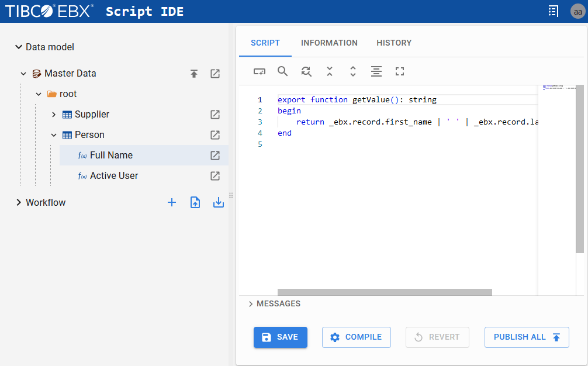Click the word wrap toolbar icon
This screenshot has height=366, width=588.
coord(260,71)
